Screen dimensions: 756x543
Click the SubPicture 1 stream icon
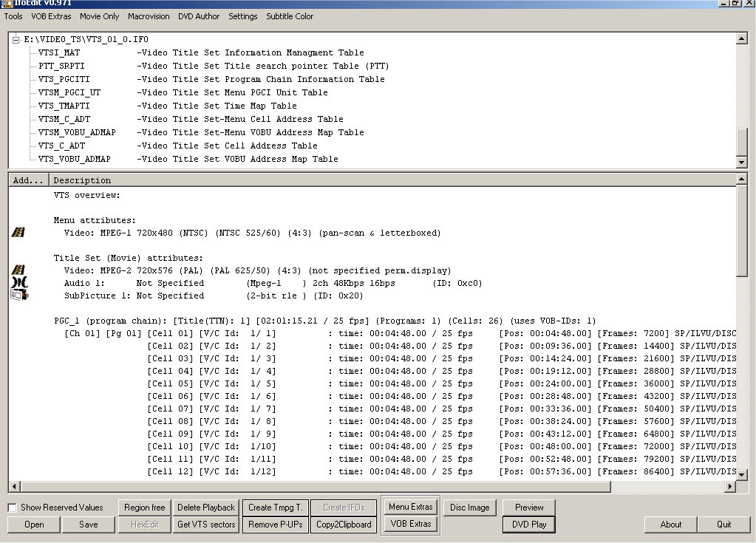(19, 295)
